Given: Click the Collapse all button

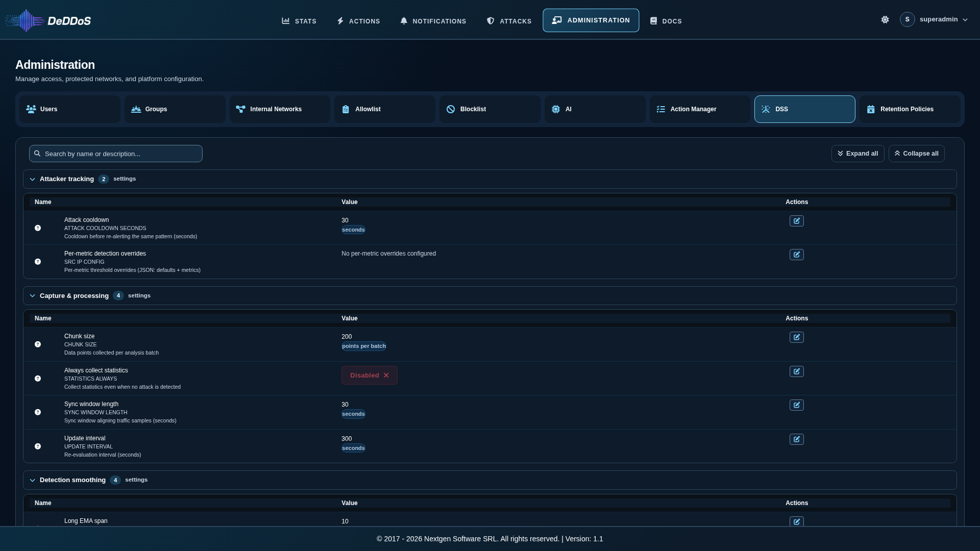Looking at the screenshot, I should [x=917, y=154].
